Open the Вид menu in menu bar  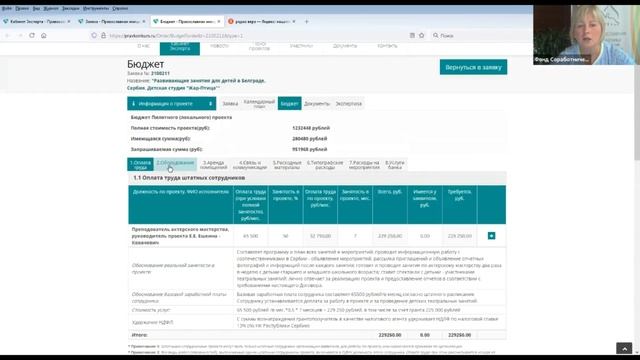[36, 8]
